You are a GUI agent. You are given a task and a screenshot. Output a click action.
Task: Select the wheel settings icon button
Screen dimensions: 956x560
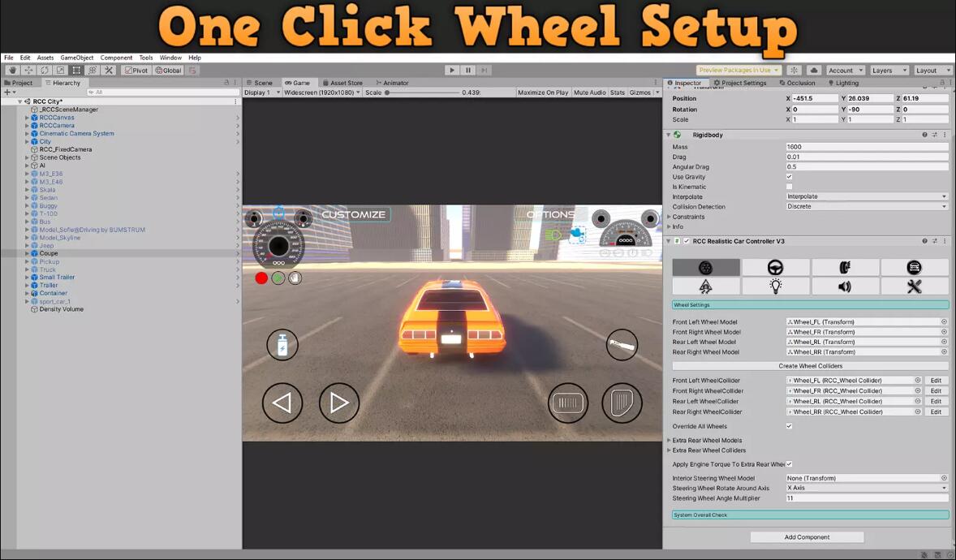706,267
